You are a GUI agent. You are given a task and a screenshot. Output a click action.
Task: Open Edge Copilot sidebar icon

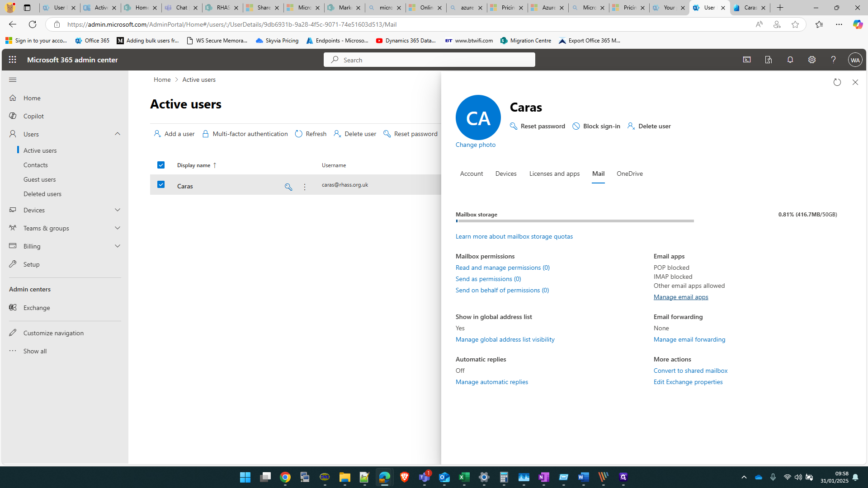tap(858, 24)
